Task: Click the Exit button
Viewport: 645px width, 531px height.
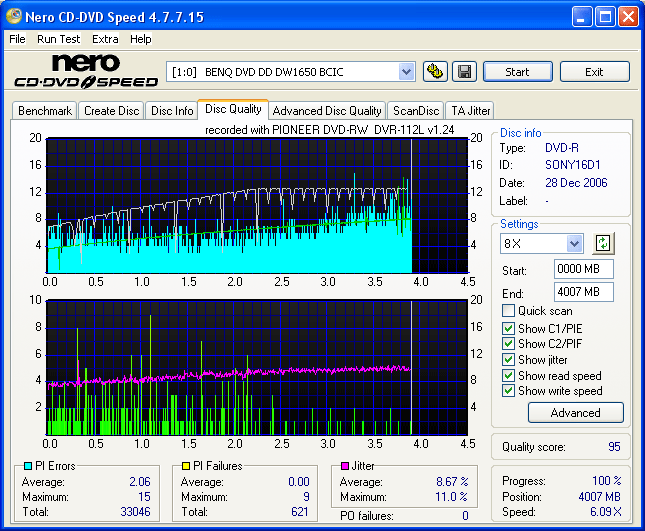Action: tap(594, 72)
